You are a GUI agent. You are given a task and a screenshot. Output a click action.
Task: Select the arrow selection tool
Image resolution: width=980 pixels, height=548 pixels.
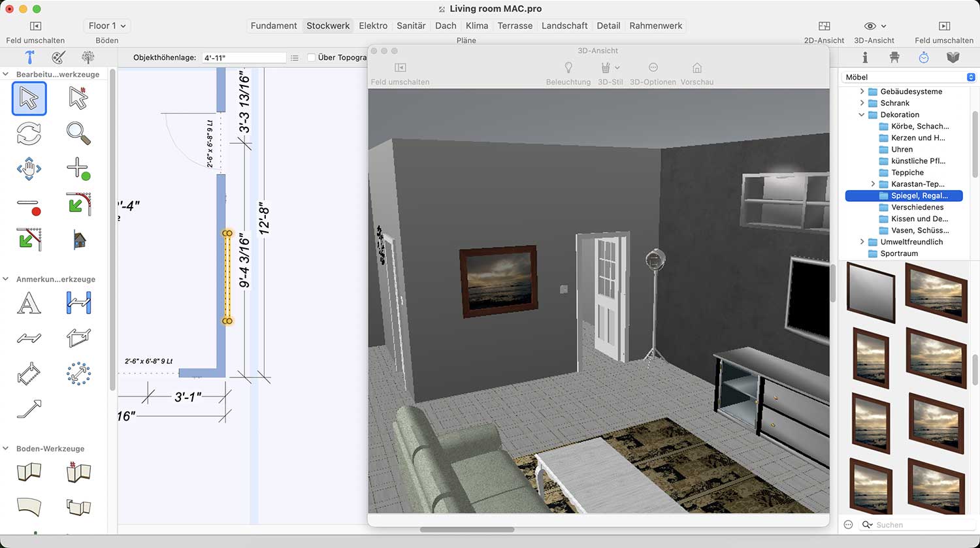(29, 99)
